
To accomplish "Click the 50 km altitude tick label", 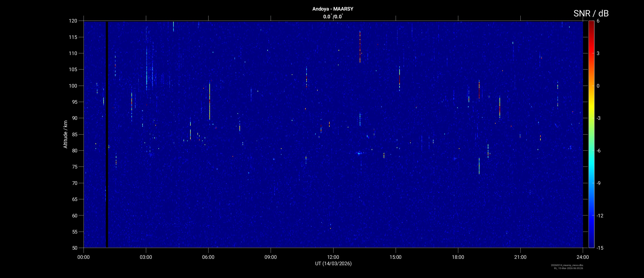I will coord(74,248).
